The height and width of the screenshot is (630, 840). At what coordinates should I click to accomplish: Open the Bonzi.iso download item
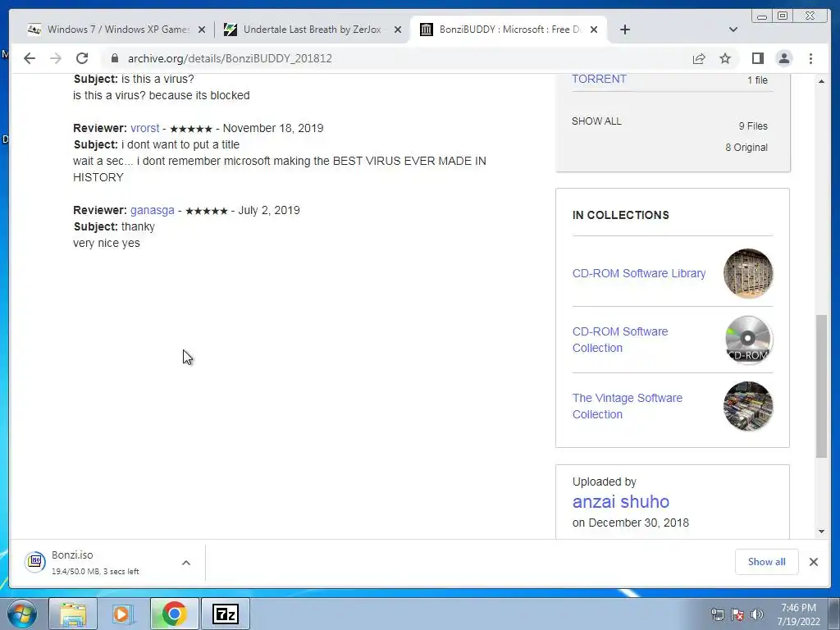click(97, 563)
